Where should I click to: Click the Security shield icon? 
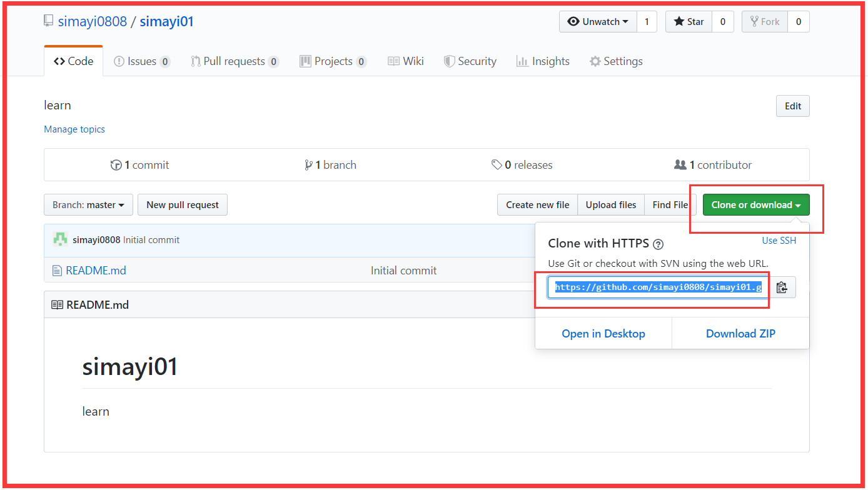click(x=449, y=61)
